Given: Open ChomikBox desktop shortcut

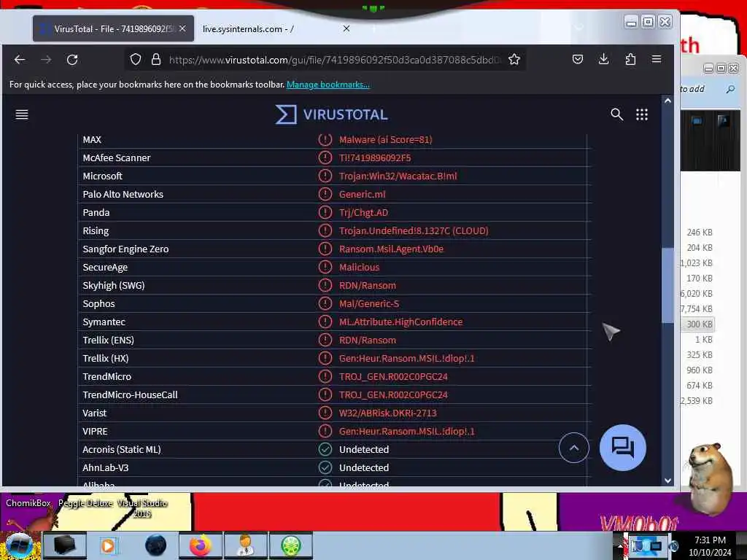Looking at the screenshot, I should (28, 503).
